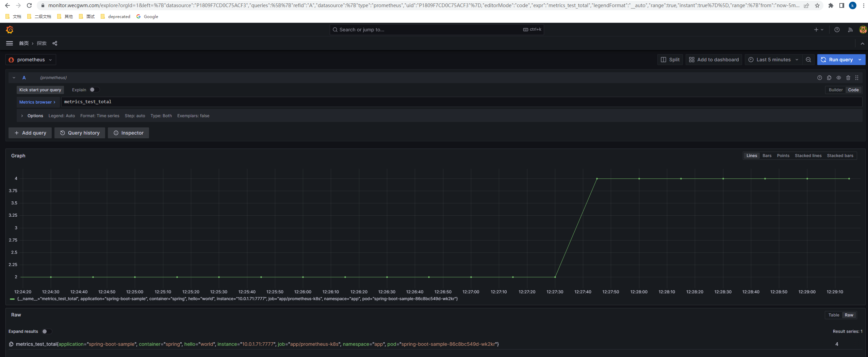Screen dimensions: 868x357
Task: Click the browser share page icon
Action: tap(806, 5)
